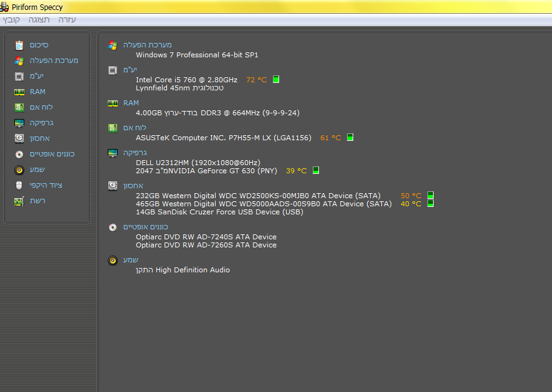Viewport: 552px width, 392px height.
Task: Open the RAM memory stick sidebar icon
Action: point(19,92)
